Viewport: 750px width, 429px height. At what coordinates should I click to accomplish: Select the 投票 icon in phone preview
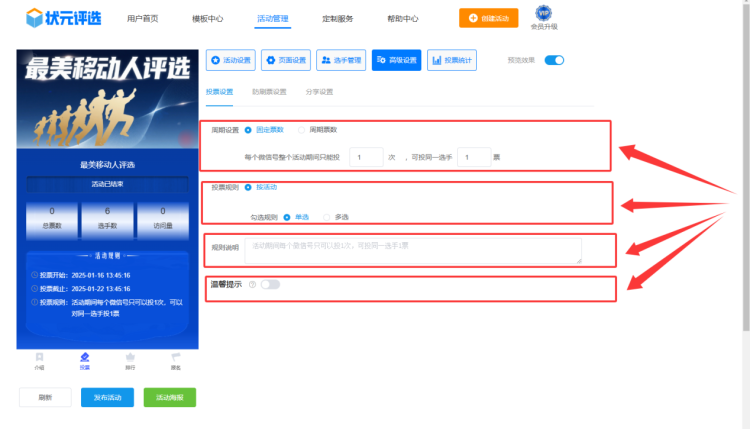84,357
